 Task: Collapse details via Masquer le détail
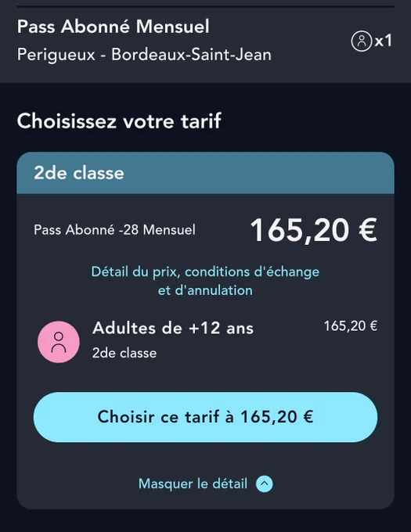point(205,483)
